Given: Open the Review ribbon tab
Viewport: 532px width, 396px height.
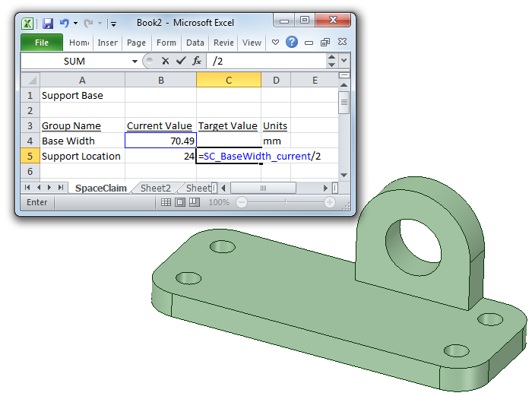Looking at the screenshot, I should click(x=223, y=43).
